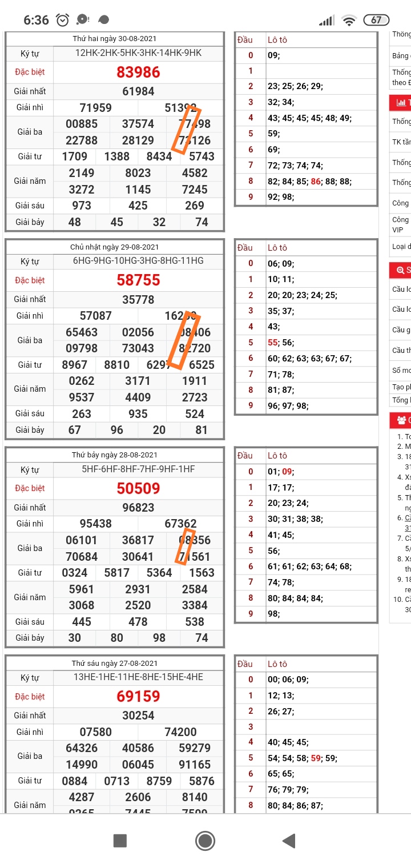Tap the alarm clock icon in status bar
411x868 pixels.
[x=63, y=20]
